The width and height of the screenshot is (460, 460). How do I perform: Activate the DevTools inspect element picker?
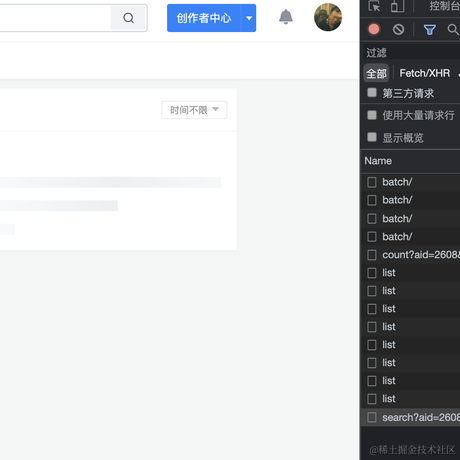click(x=374, y=6)
